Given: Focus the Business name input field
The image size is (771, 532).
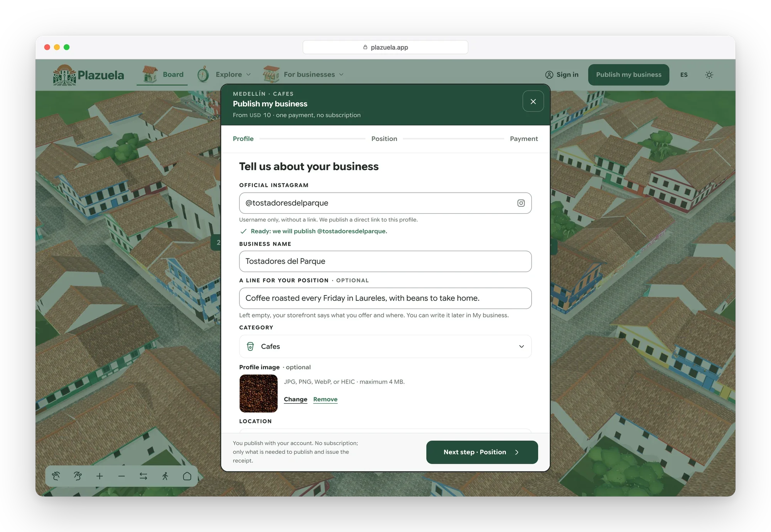Looking at the screenshot, I should pyautogui.click(x=385, y=261).
